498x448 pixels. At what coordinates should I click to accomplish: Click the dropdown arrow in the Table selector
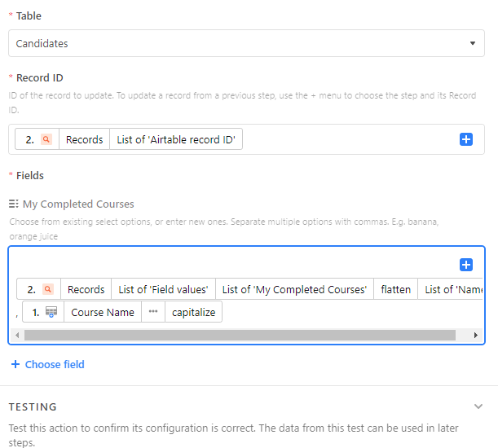pyautogui.click(x=473, y=43)
